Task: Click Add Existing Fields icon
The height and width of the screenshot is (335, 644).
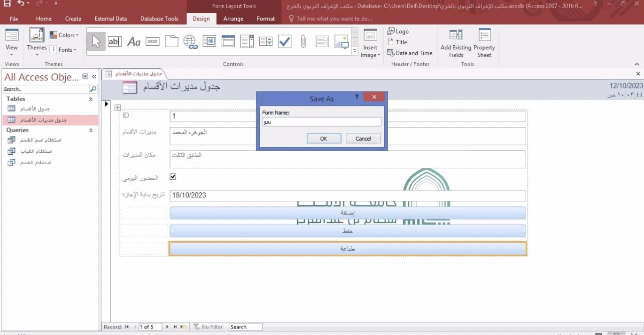Action: [x=456, y=43]
